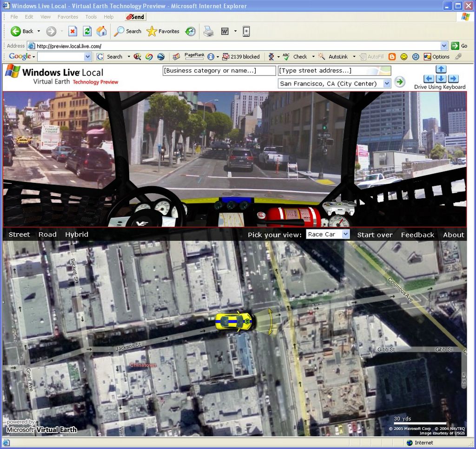Click the page info icon
The height and width of the screenshot is (449, 476).
[211, 57]
